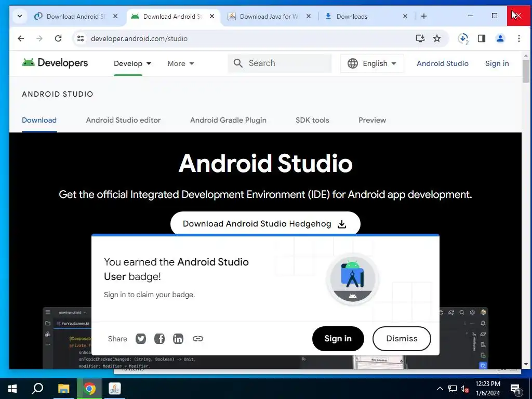Share the badge on Facebook

coord(159,339)
